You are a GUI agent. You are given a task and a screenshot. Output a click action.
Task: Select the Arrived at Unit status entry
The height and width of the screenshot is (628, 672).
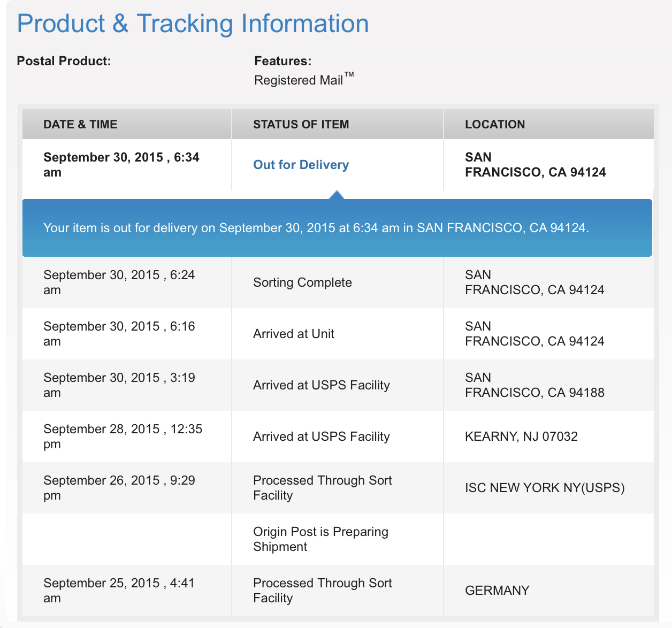click(293, 334)
